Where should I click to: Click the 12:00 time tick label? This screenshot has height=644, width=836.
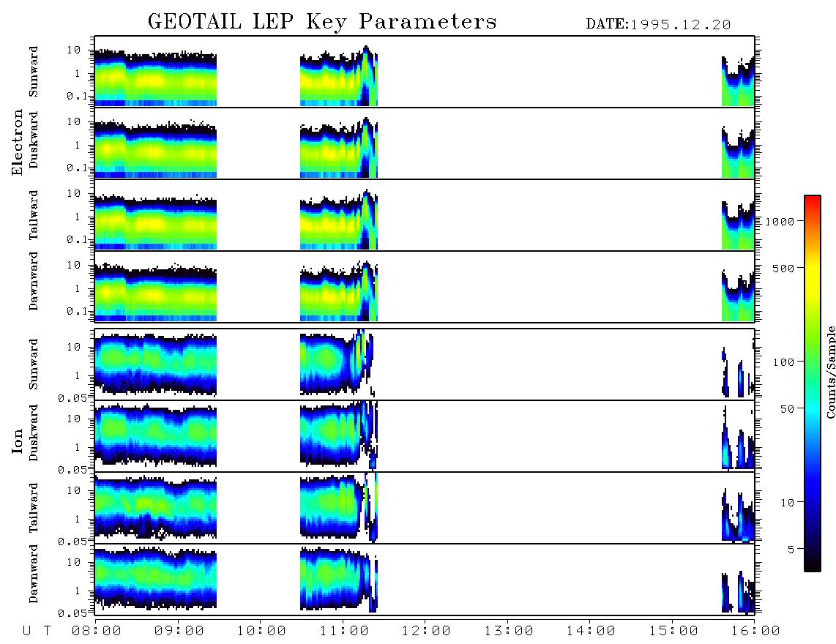426,631
